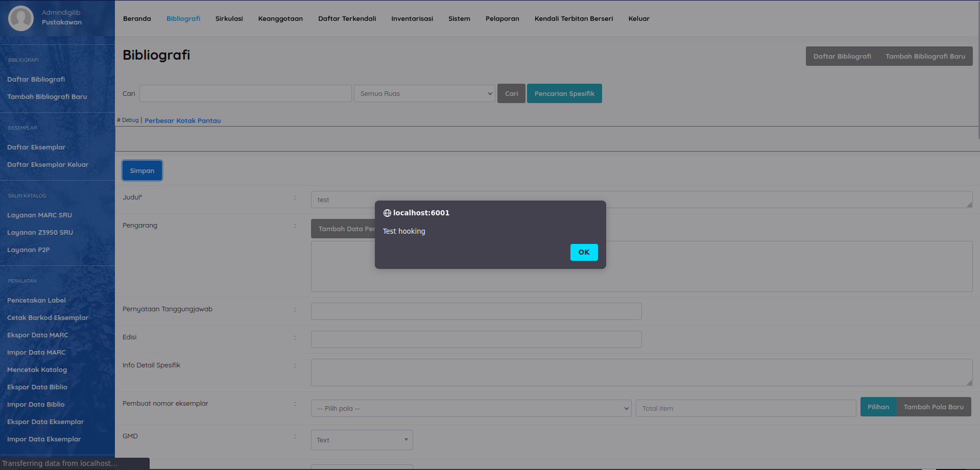Image resolution: width=980 pixels, height=470 pixels.
Task: Go to the Keanggotaan menu
Action: click(280, 19)
